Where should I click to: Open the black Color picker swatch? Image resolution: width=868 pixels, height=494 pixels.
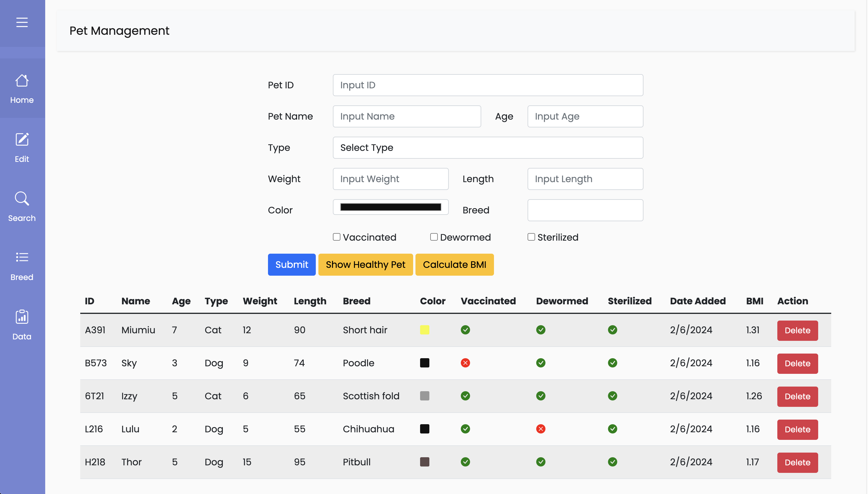(x=390, y=207)
